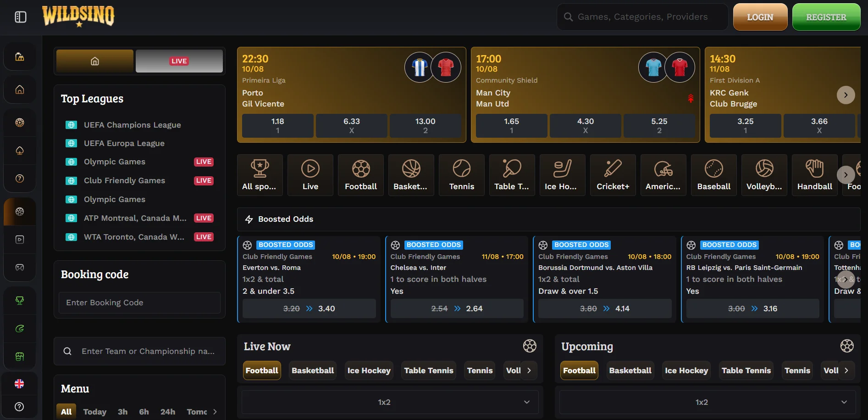Select Basketball tab in Live Now

[x=313, y=370]
